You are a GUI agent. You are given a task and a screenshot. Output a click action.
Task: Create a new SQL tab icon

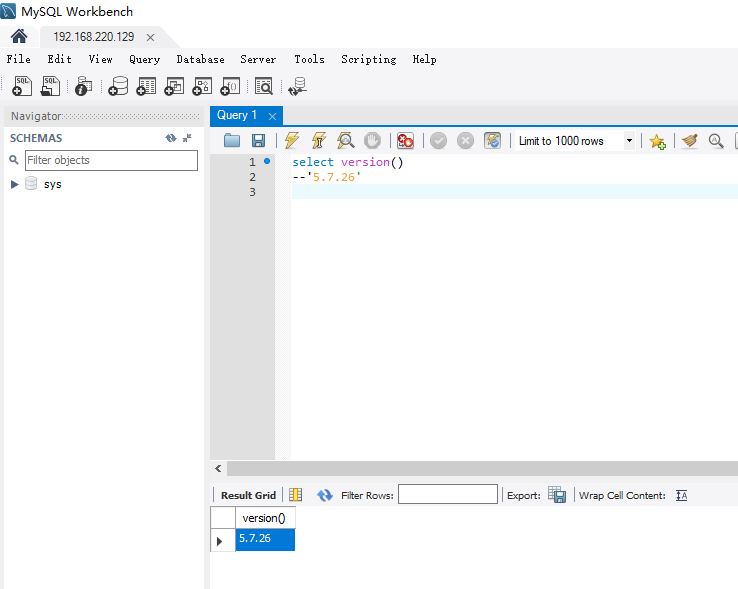point(22,86)
